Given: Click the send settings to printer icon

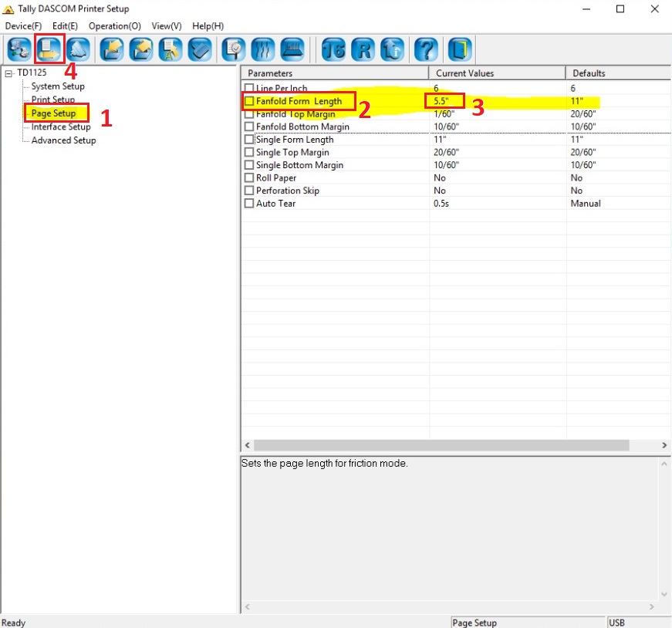Looking at the screenshot, I should coord(49,49).
